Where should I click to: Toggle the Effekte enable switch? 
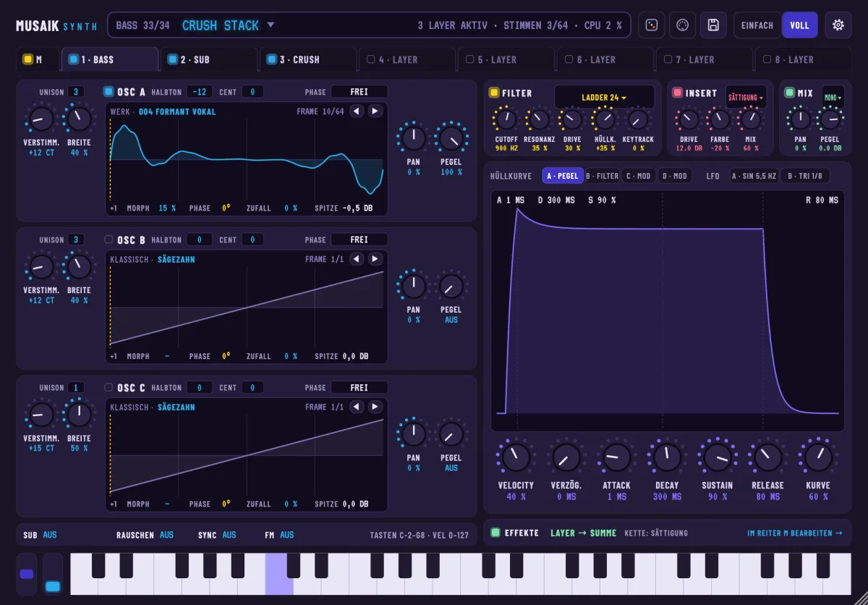click(495, 533)
